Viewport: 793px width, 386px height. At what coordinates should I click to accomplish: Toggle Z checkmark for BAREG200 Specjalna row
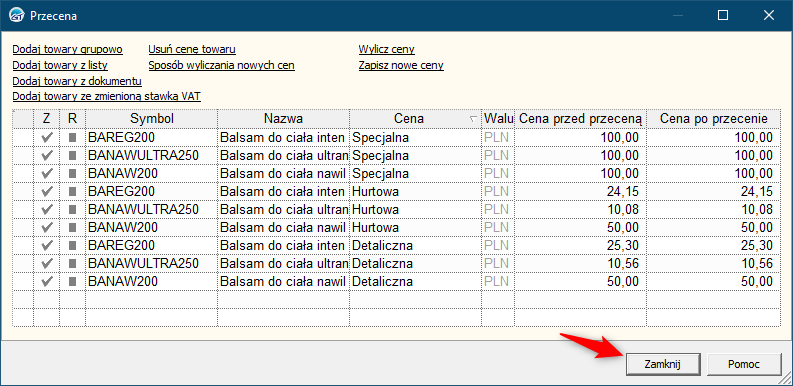click(x=47, y=137)
